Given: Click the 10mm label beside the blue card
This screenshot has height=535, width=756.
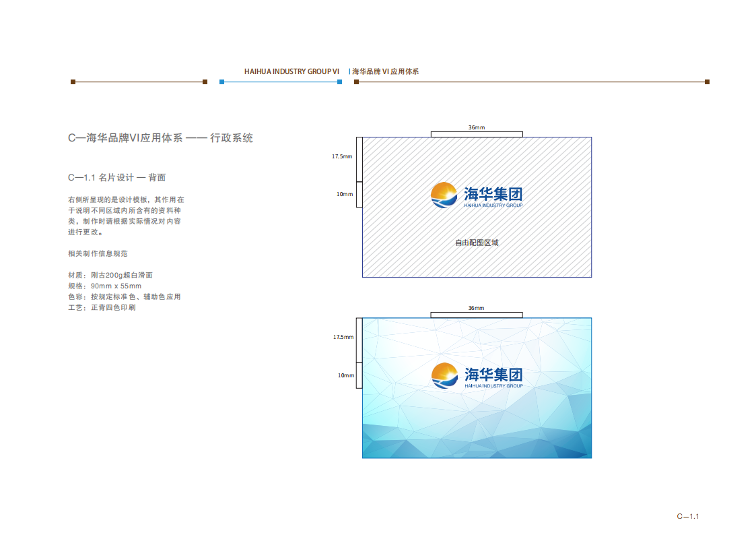Looking at the screenshot, I should coord(345,375).
